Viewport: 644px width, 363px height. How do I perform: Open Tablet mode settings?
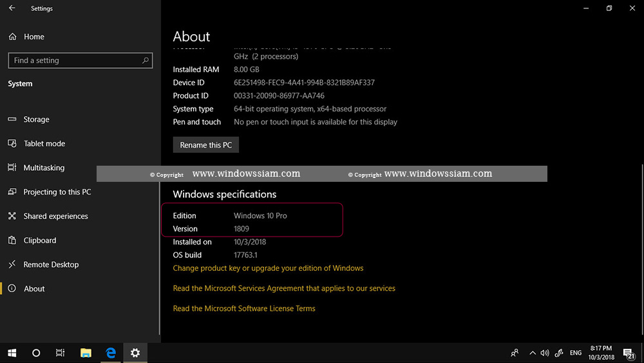coord(44,144)
